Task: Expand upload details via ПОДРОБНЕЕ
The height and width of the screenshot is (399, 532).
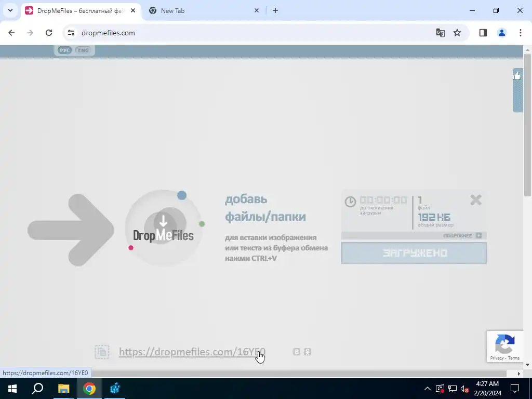Action: (x=462, y=235)
